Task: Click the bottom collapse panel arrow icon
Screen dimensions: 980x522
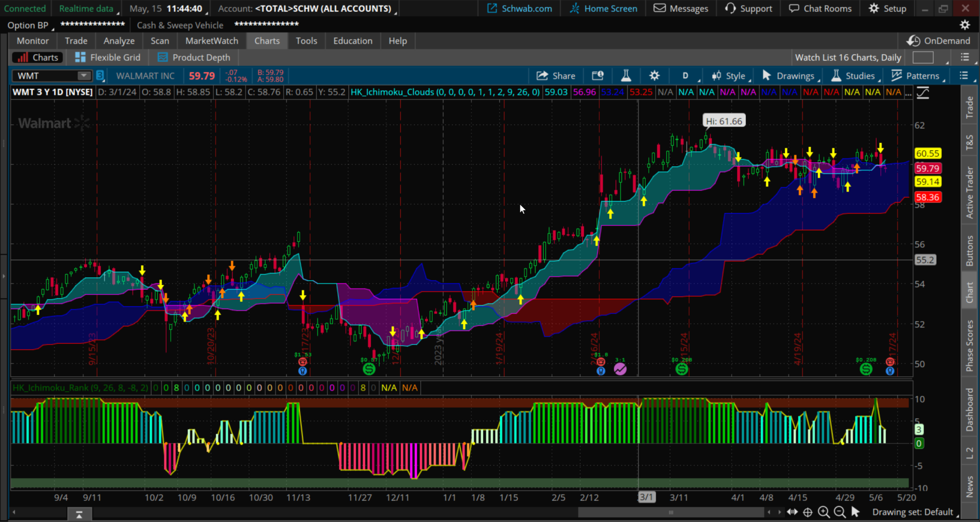Action: (79, 514)
